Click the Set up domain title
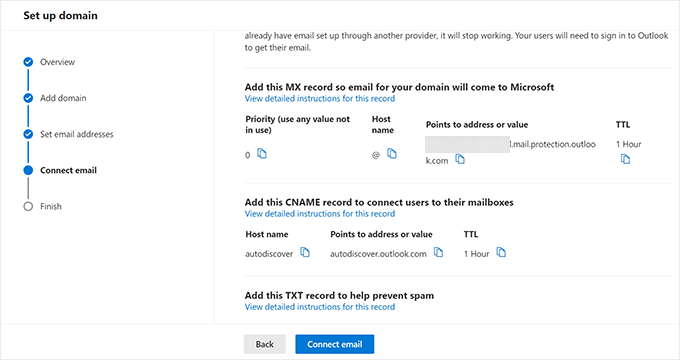 click(x=60, y=16)
